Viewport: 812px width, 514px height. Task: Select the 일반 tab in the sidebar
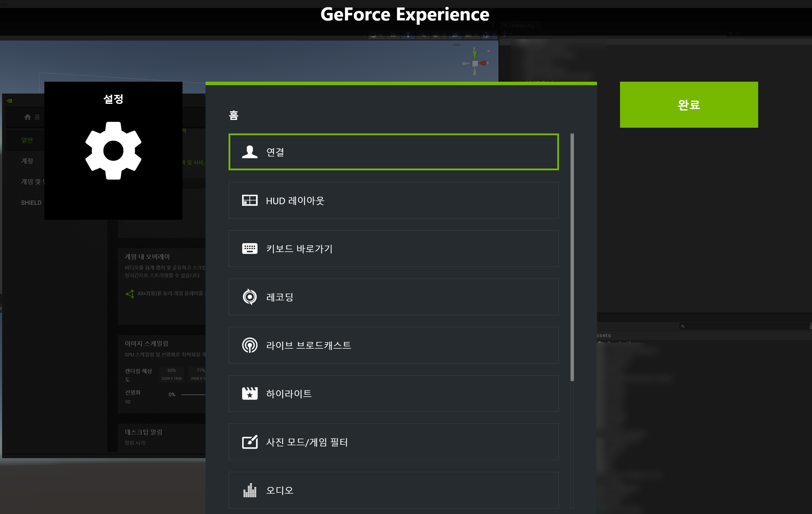tap(27, 140)
